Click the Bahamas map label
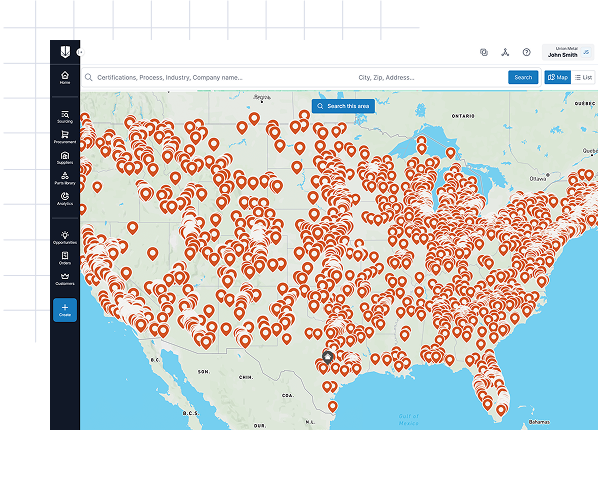598x477 pixels. click(x=539, y=422)
